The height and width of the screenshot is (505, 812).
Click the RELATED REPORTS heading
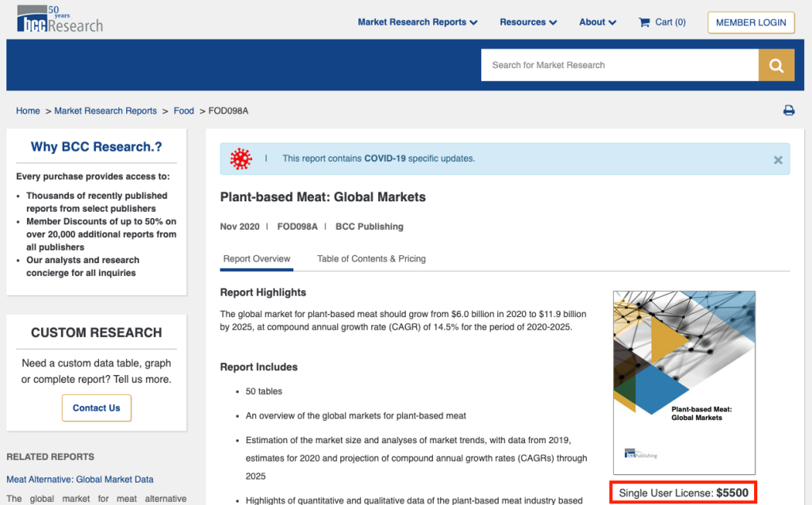50,457
